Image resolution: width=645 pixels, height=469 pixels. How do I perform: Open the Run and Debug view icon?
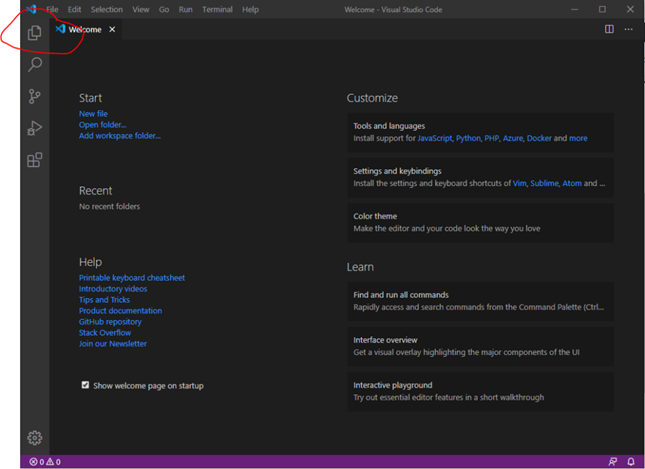tap(35, 128)
